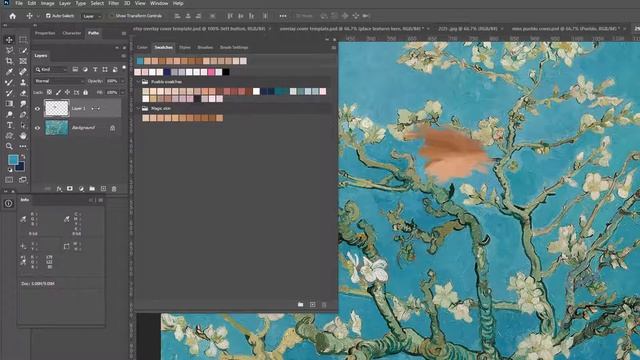
Task: Select the Brush tool
Action: (x=9, y=82)
